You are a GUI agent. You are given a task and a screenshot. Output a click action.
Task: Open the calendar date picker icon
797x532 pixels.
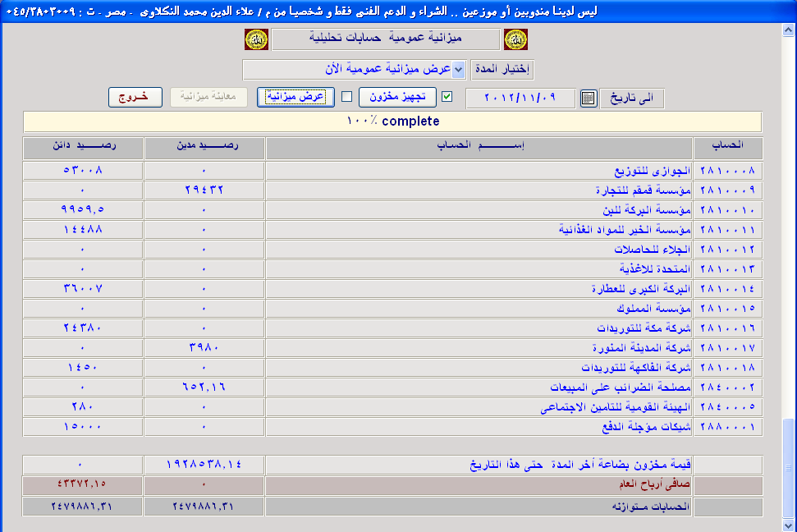pos(589,99)
